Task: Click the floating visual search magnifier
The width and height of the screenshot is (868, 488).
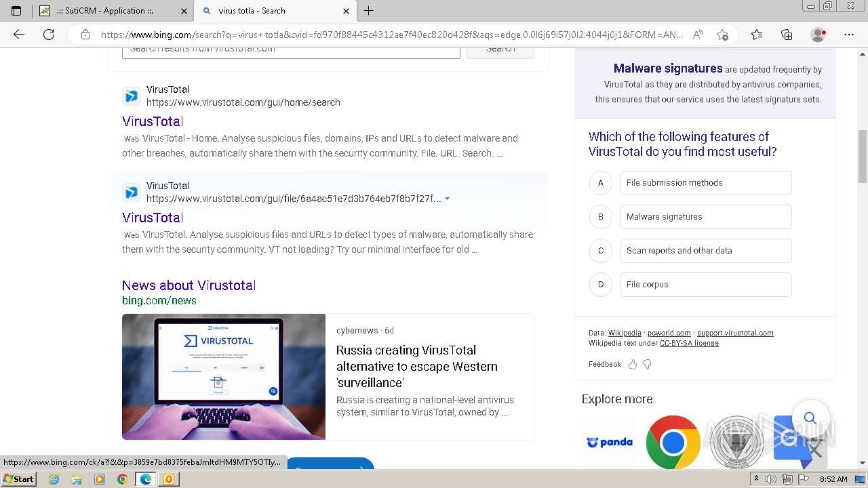Action: [x=810, y=418]
